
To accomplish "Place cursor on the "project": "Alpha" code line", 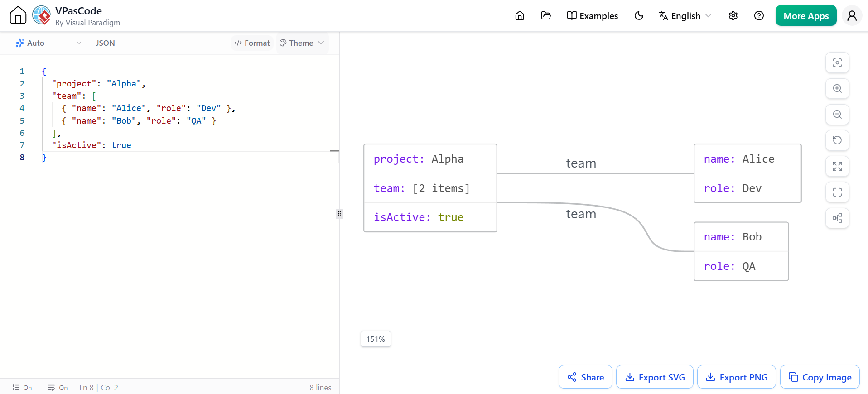I will click(98, 84).
